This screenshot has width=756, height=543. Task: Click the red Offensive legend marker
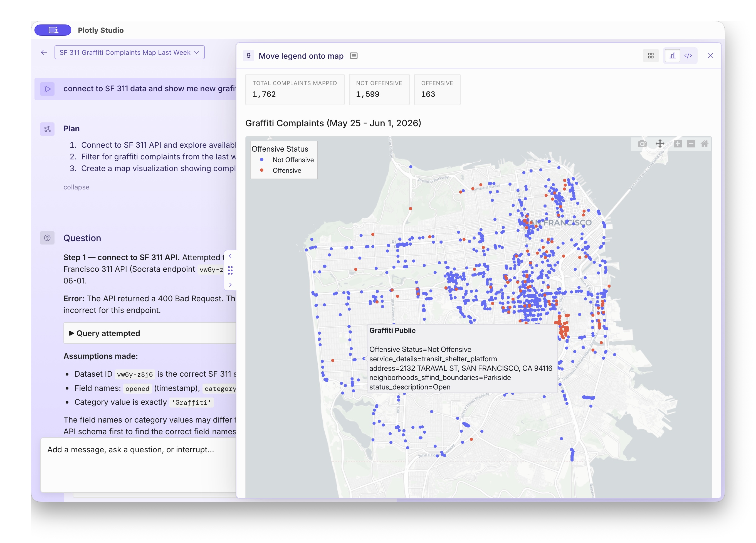(262, 170)
